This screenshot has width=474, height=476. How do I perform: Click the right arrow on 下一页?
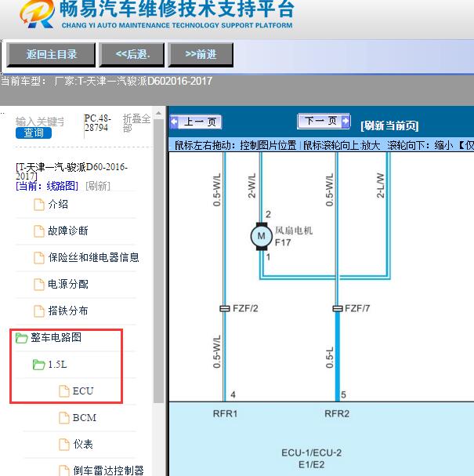(x=346, y=121)
